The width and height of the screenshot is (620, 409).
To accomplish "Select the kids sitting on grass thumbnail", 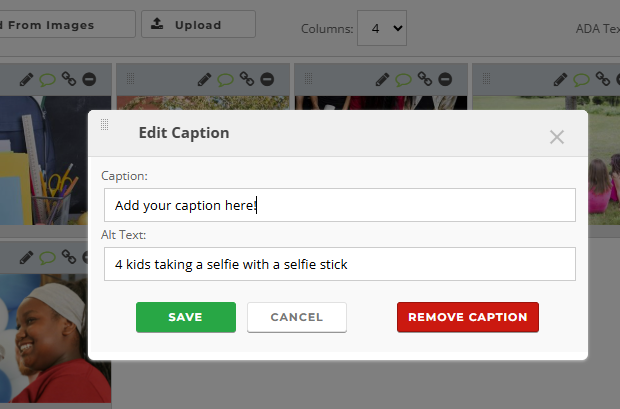I will pos(603,160).
